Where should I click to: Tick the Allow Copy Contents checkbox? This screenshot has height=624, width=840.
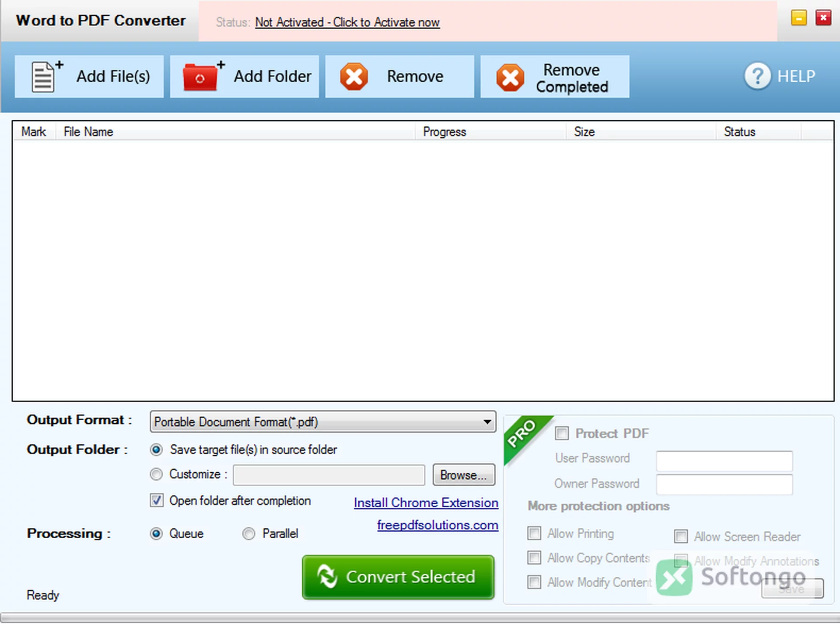point(534,558)
